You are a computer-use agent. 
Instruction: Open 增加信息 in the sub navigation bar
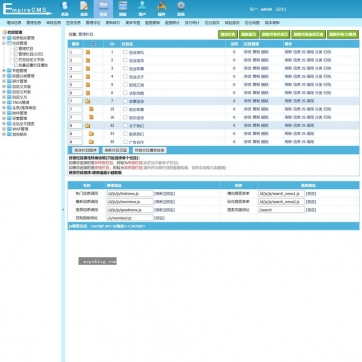coord(14,23)
